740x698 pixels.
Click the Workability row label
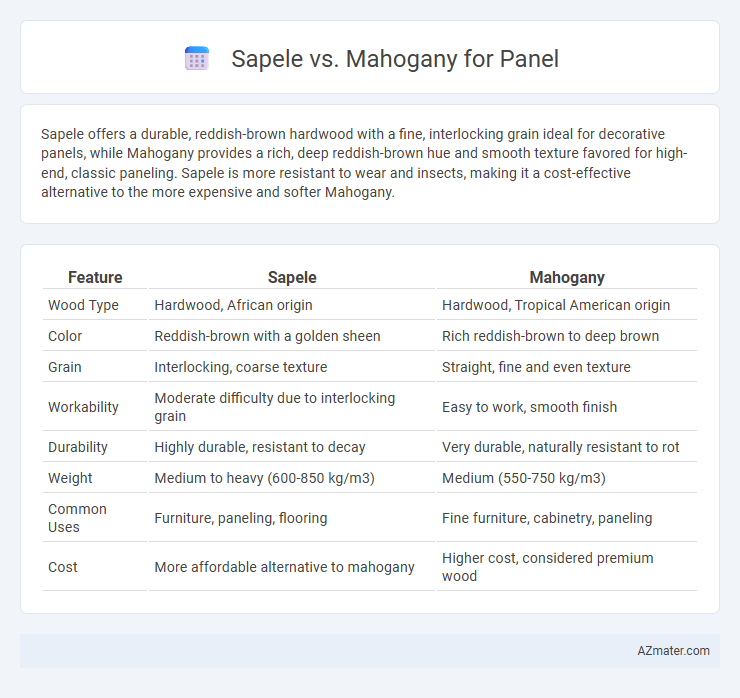pos(83,407)
